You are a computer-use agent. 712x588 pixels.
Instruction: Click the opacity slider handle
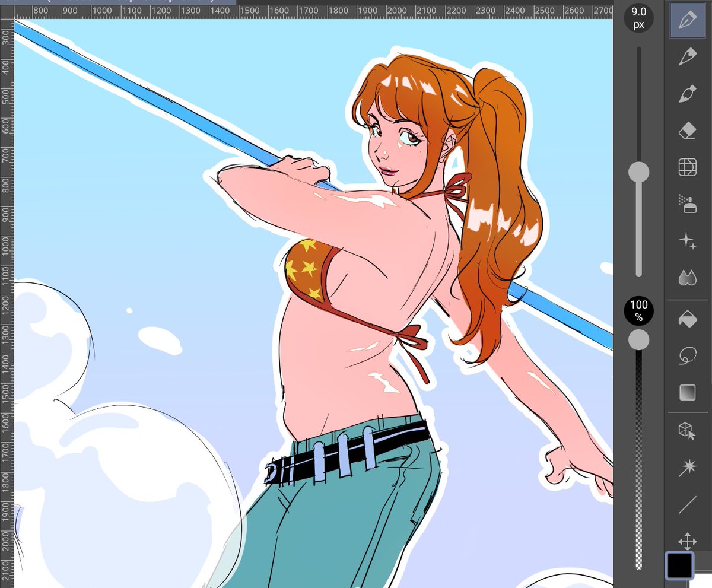[639, 340]
